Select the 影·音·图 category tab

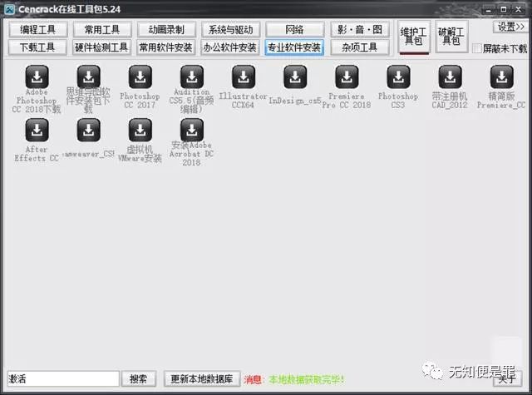[359, 30]
